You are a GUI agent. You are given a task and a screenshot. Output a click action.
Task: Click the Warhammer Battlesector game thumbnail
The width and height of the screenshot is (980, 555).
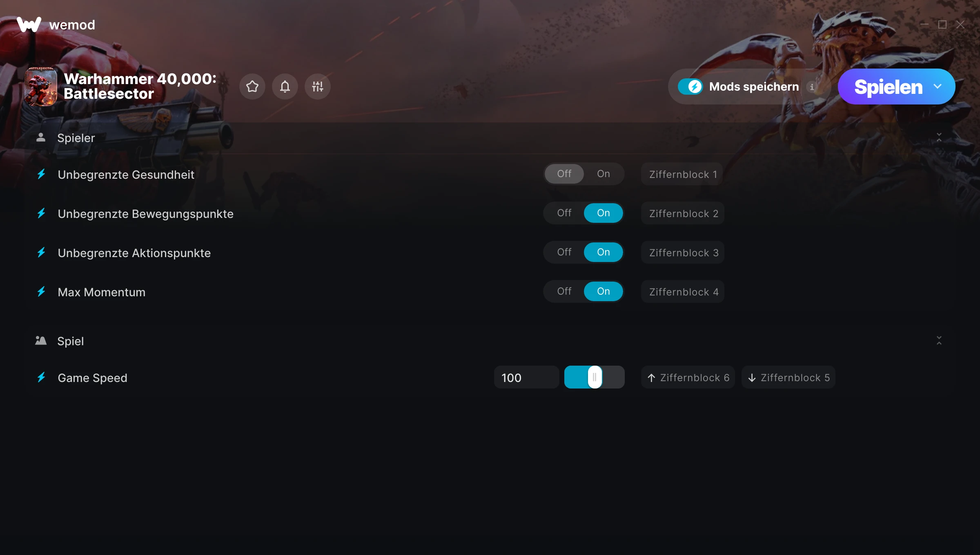coord(41,87)
